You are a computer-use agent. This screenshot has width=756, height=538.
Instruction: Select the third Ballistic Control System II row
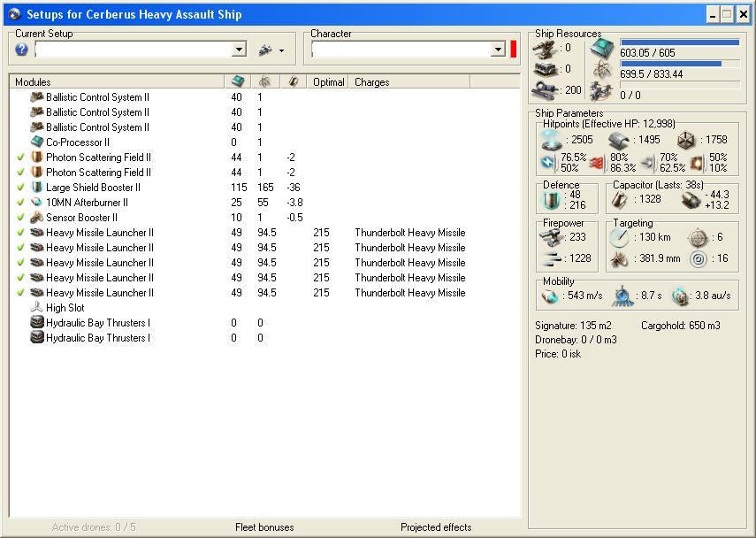264,127
